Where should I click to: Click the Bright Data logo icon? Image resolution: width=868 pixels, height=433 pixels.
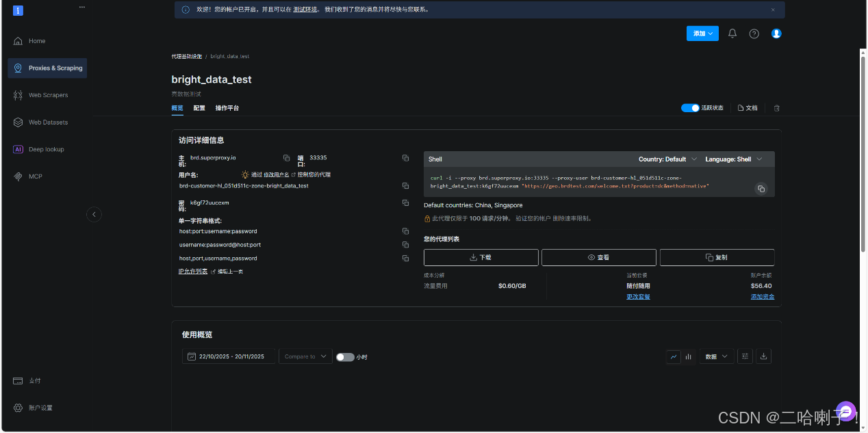(18, 10)
